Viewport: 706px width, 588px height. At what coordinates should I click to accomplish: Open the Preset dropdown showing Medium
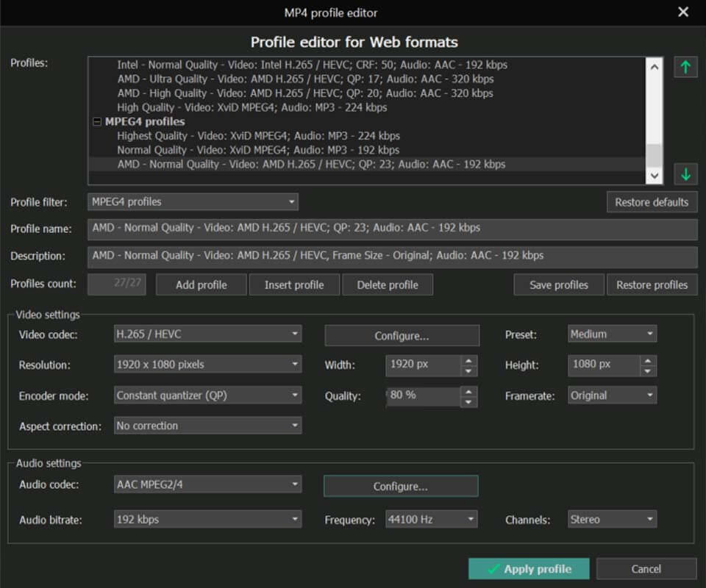612,334
